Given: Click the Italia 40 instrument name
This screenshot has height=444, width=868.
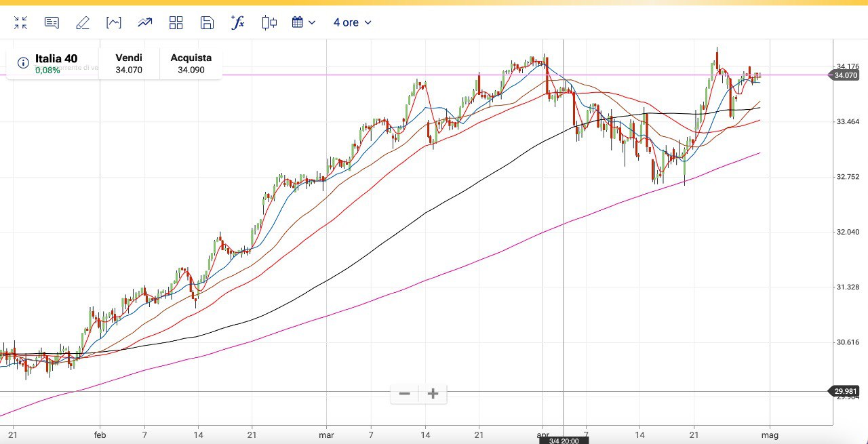Looking at the screenshot, I should click(56, 58).
